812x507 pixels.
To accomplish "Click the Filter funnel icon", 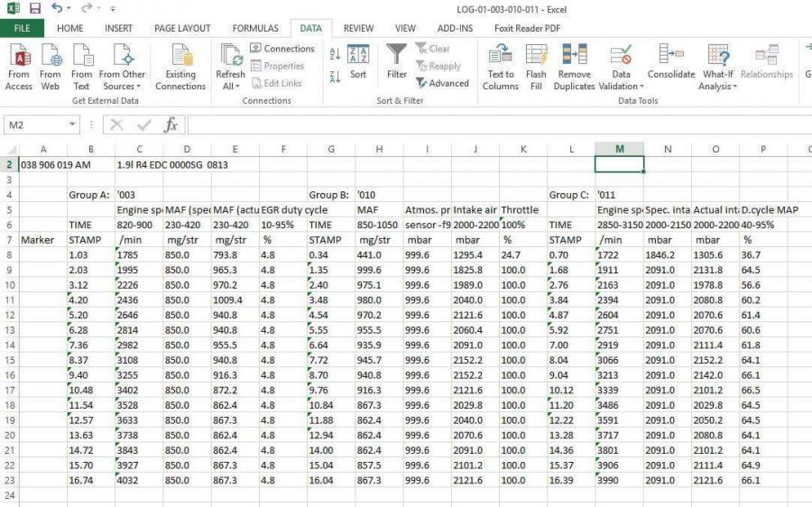I will [397, 56].
